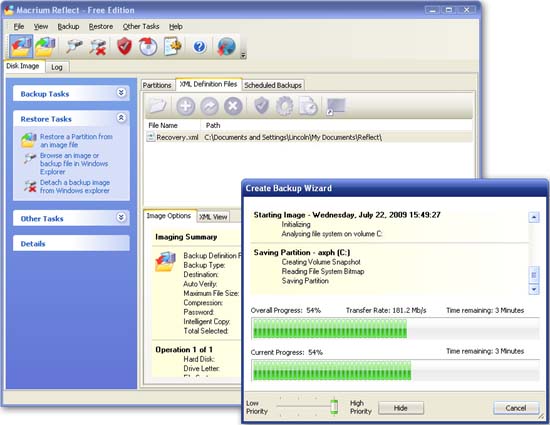Click Detach a backup image link
Viewport: 550px width, 425px height.
(75, 187)
